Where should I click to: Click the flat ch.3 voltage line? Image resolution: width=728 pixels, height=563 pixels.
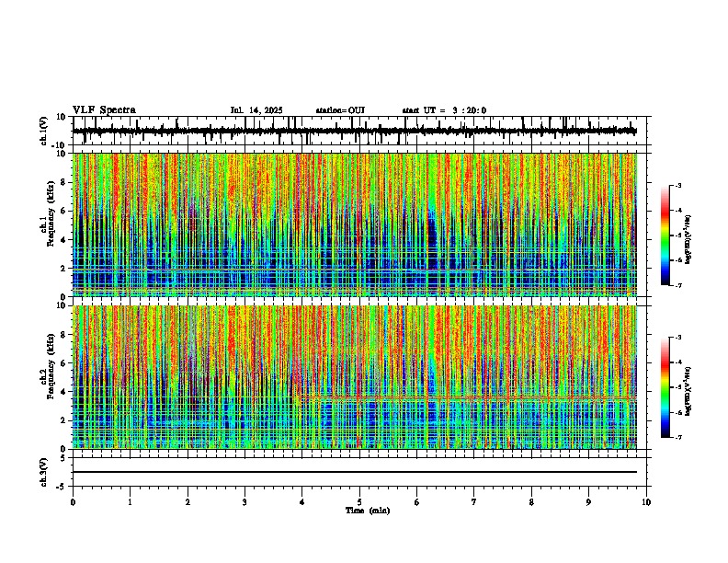(354, 472)
